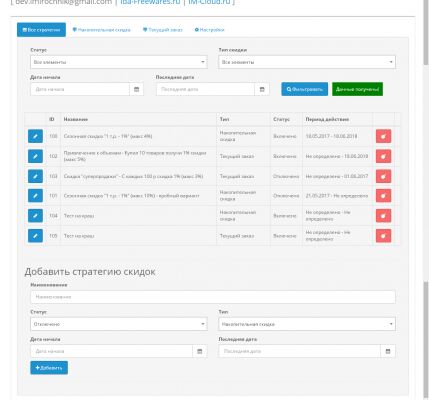Focus add-form 'Дата начала' input

tap(111, 351)
